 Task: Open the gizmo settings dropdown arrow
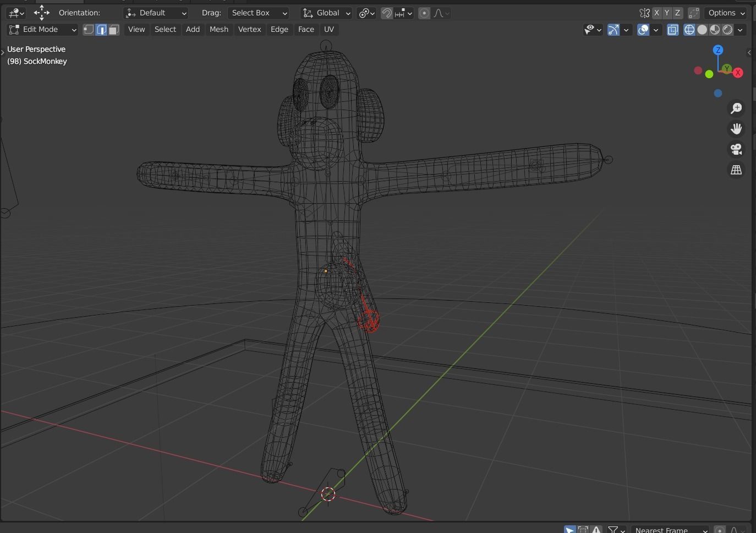(626, 30)
